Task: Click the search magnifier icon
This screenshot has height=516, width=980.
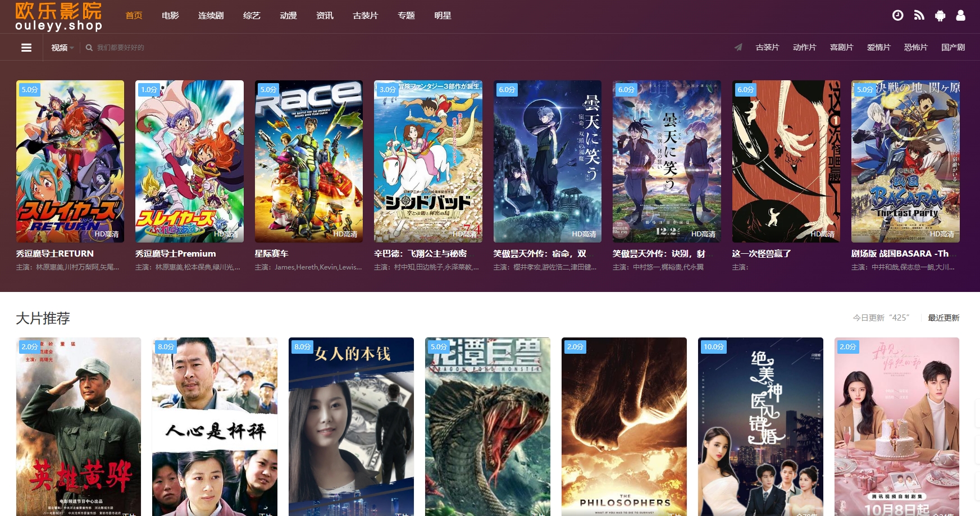Action: [89, 48]
